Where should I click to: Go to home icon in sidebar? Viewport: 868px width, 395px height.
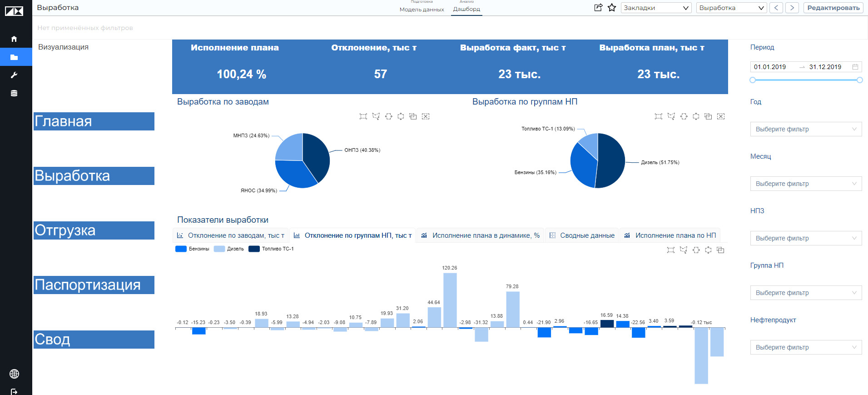pos(14,39)
